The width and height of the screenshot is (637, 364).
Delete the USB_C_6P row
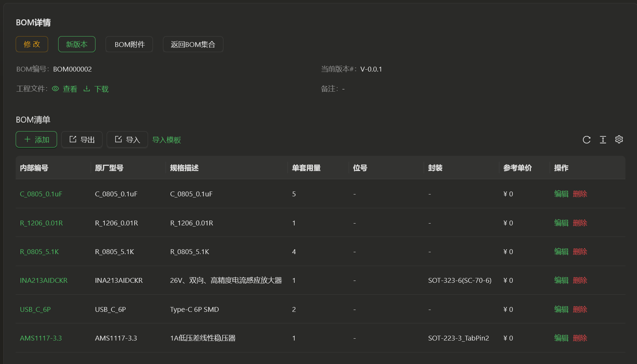point(580,309)
